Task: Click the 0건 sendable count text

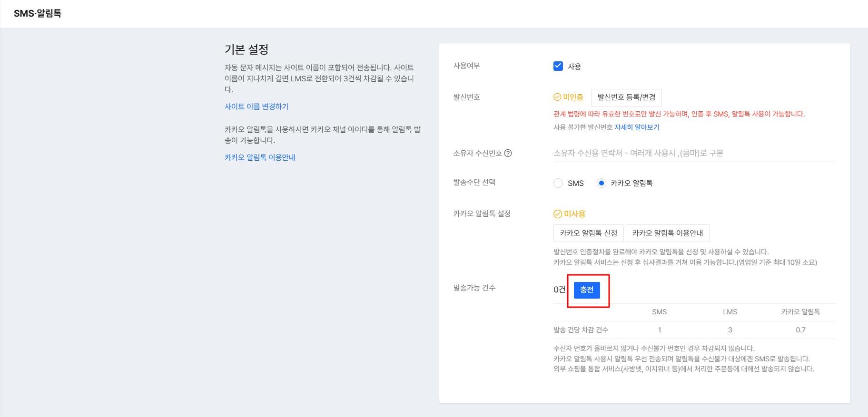Action: (560, 290)
